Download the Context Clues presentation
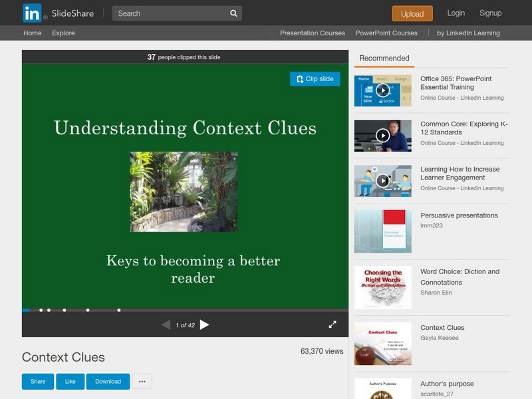Screen dimensions: 532x399 [x=109, y=382]
